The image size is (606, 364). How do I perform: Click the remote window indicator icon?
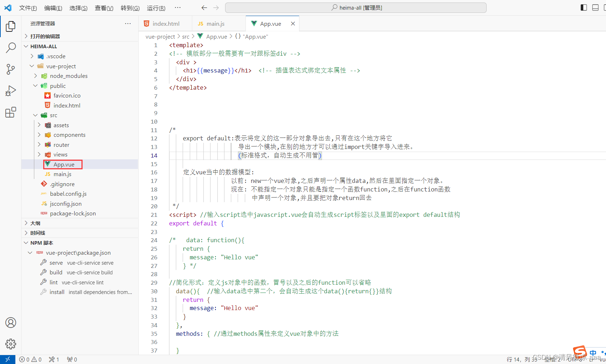8,359
